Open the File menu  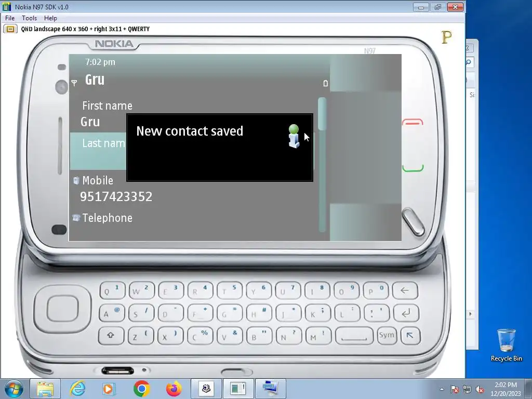coord(10,18)
